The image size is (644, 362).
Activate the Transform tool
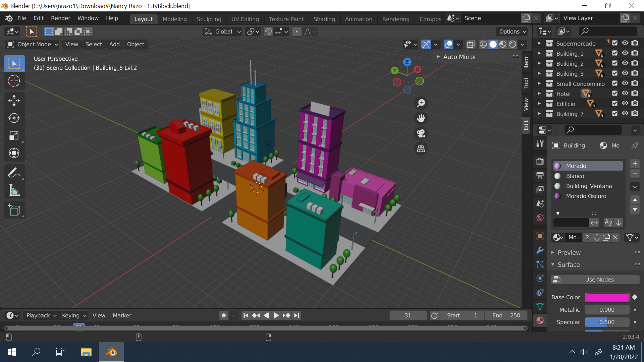14,153
